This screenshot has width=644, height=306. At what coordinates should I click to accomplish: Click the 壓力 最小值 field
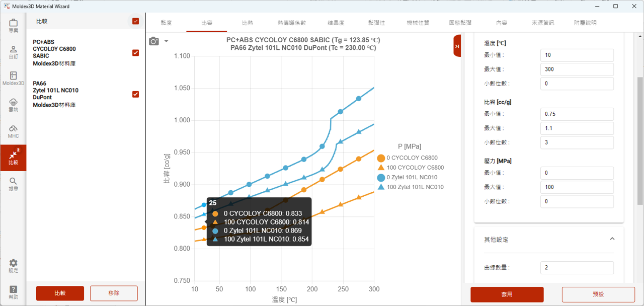[577, 173]
